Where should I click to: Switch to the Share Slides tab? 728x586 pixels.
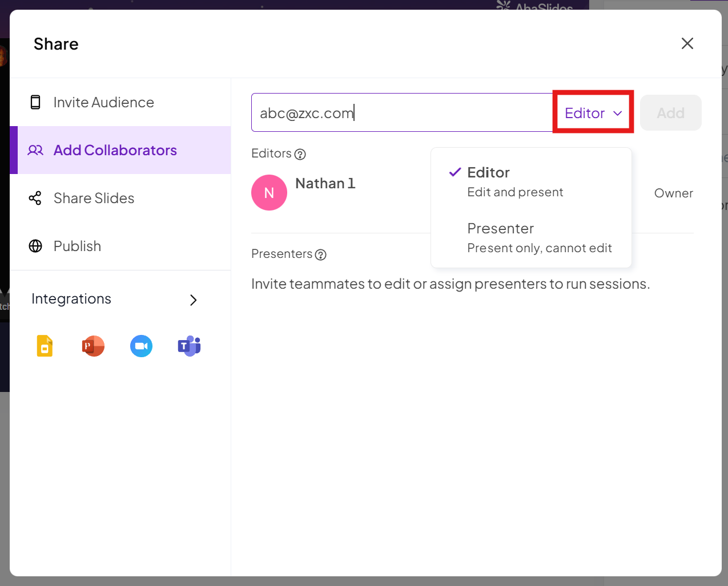[x=94, y=199]
